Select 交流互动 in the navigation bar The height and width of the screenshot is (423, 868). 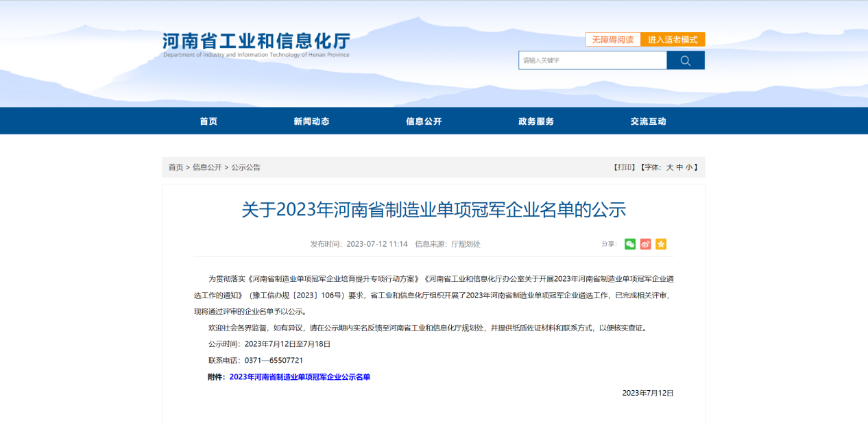(648, 121)
